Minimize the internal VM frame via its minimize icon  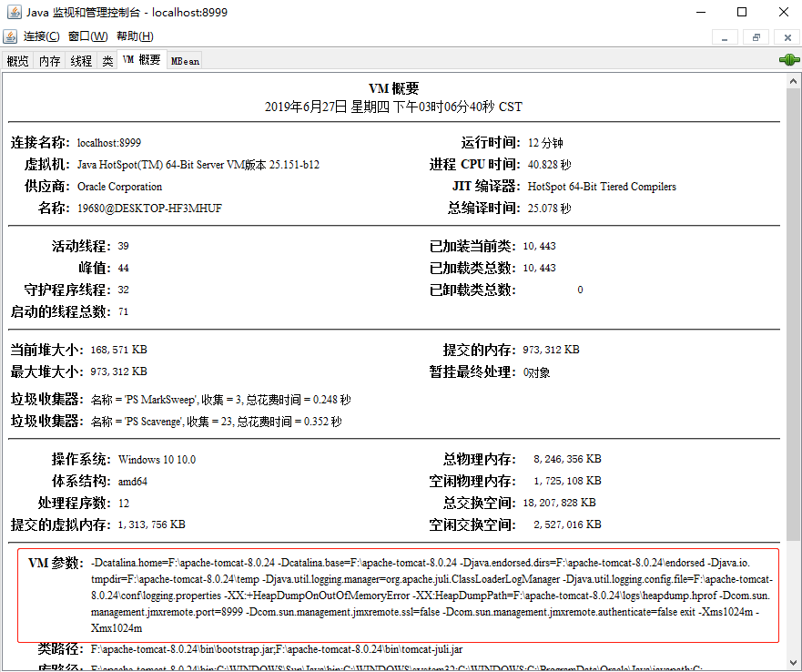725,37
